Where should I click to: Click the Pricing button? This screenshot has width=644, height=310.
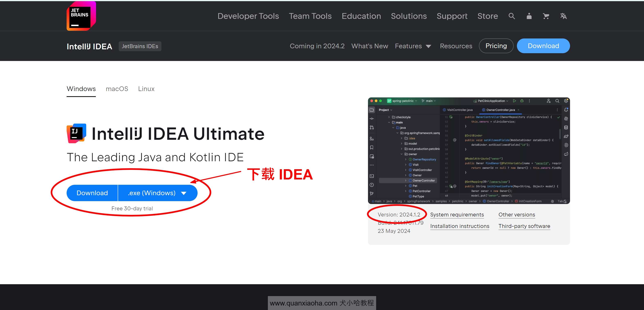(x=496, y=46)
